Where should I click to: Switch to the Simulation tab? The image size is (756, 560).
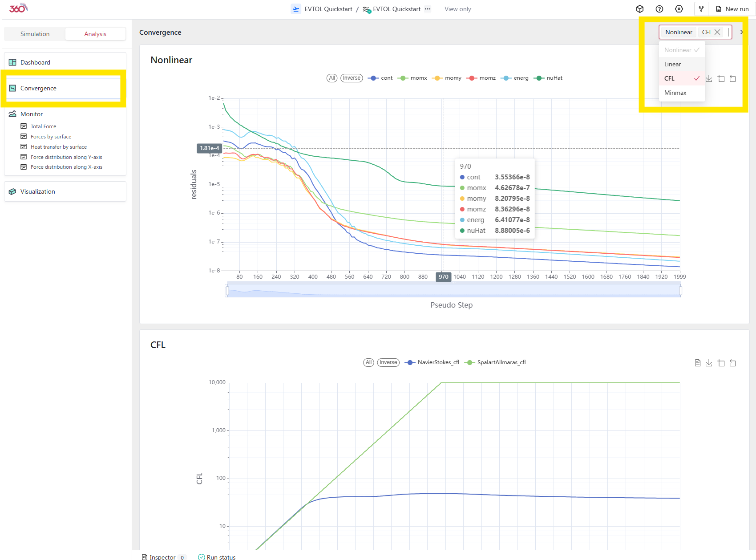click(x=35, y=34)
